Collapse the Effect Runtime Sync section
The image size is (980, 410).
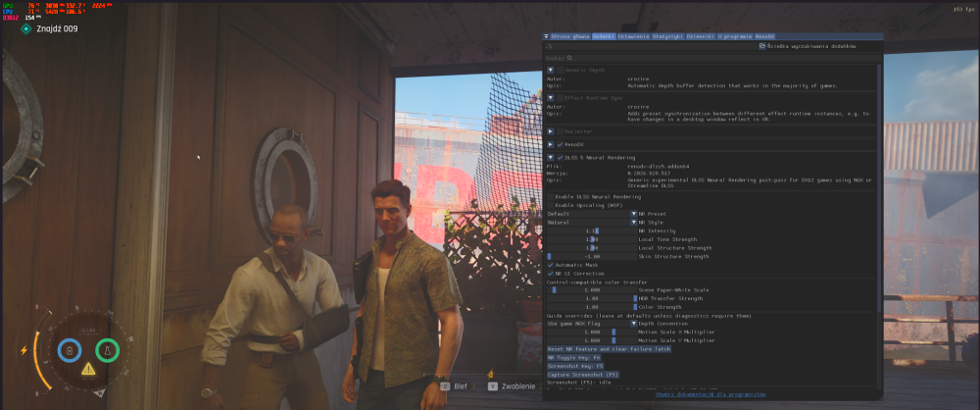click(550, 98)
